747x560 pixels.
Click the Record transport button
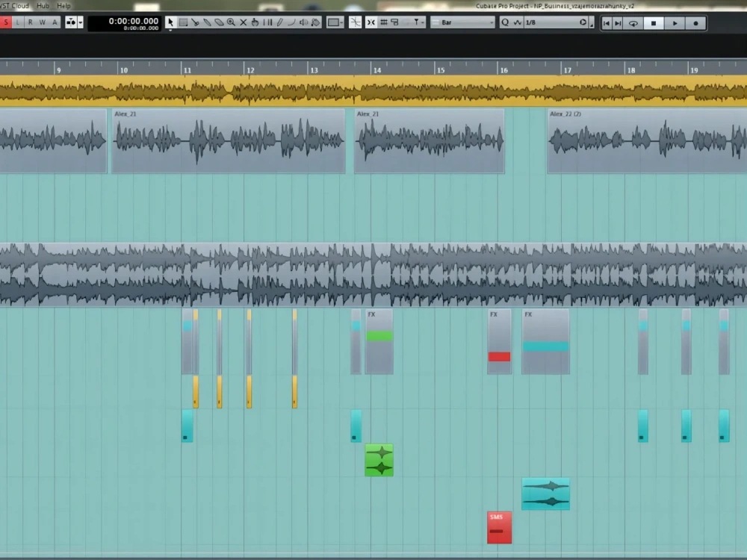point(695,23)
